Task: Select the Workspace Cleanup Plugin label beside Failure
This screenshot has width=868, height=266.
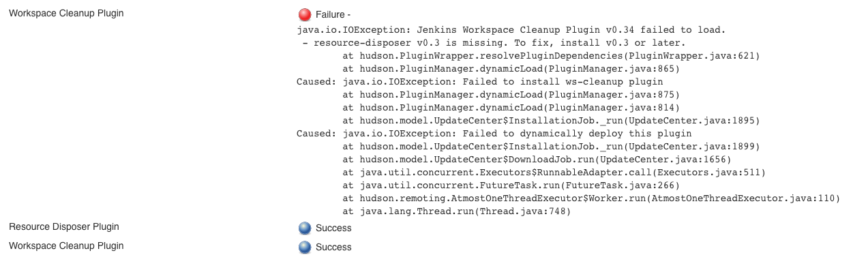Action: pyautogui.click(x=66, y=13)
